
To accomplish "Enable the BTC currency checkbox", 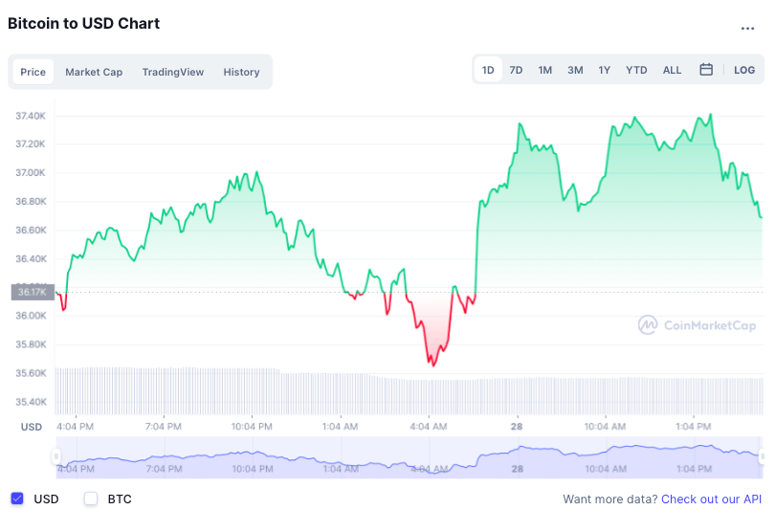I will click(91, 499).
